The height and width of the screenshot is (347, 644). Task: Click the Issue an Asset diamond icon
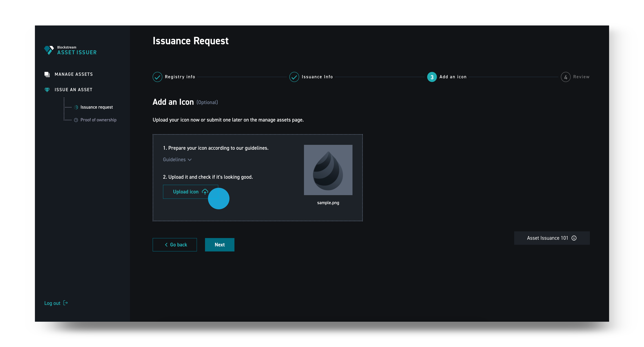47,90
